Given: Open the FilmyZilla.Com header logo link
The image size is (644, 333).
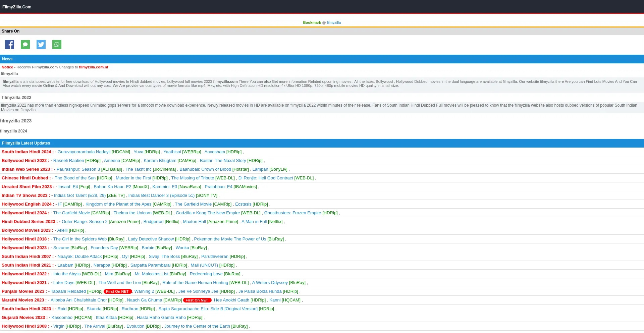Looking at the screenshot, I should 17,7.
